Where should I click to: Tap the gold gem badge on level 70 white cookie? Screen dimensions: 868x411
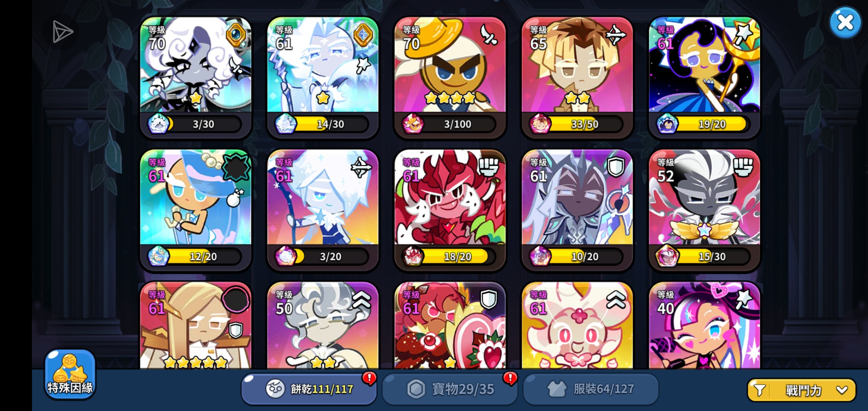[x=236, y=35]
